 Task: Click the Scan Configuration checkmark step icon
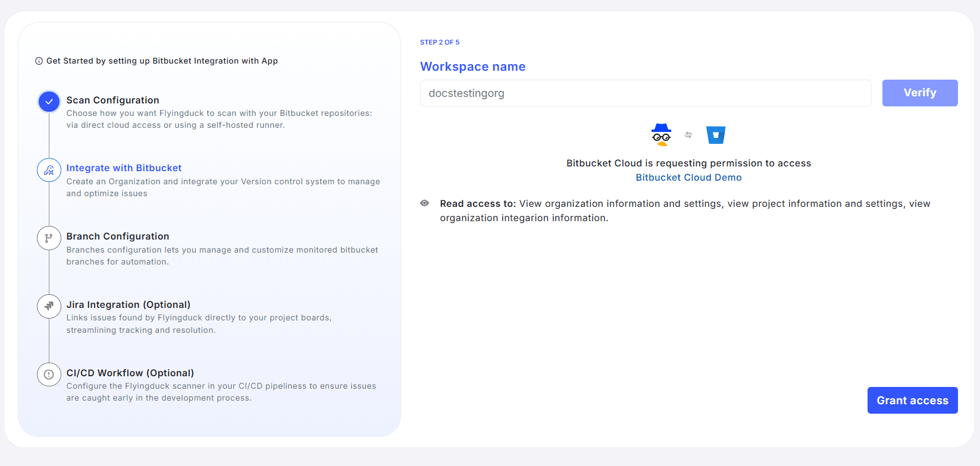pyautogui.click(x=49, y=102)
